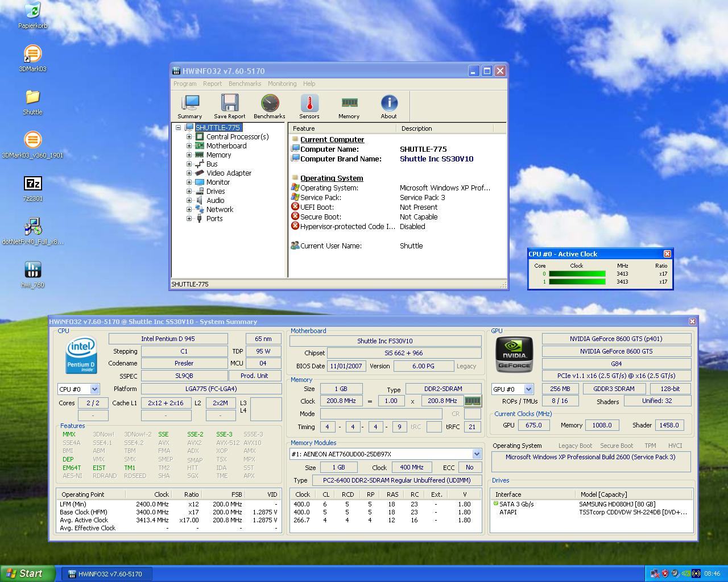The width and height of the screenshot is (728, 582).
Task: Click core 1 clock bar
Action: pos(577,282)
